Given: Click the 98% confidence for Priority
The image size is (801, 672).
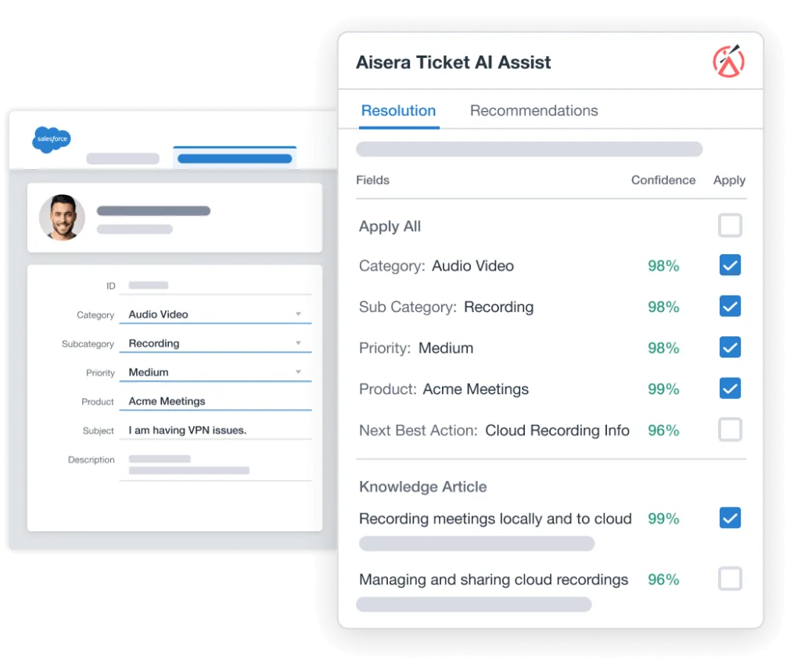Looking at the screenshot, I should click(663, 348).
